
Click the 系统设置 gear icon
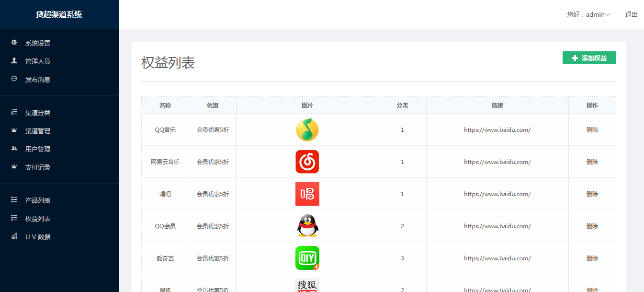click(13, 43)
